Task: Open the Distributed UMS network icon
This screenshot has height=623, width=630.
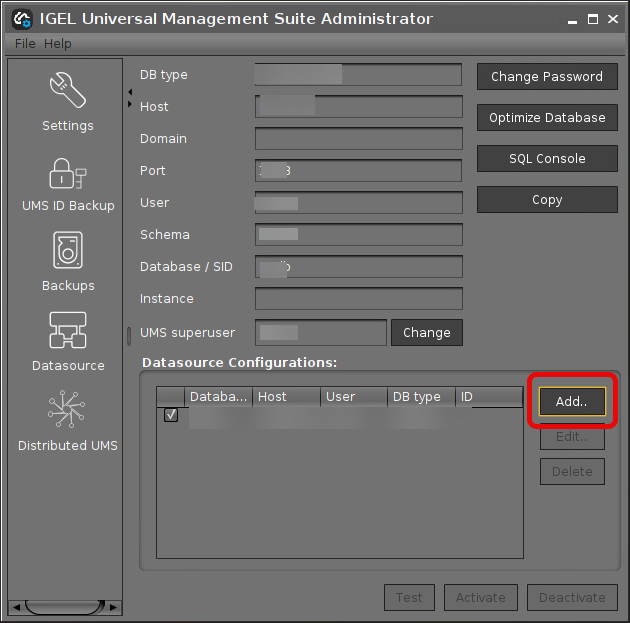Action: (x=67, y=411)
